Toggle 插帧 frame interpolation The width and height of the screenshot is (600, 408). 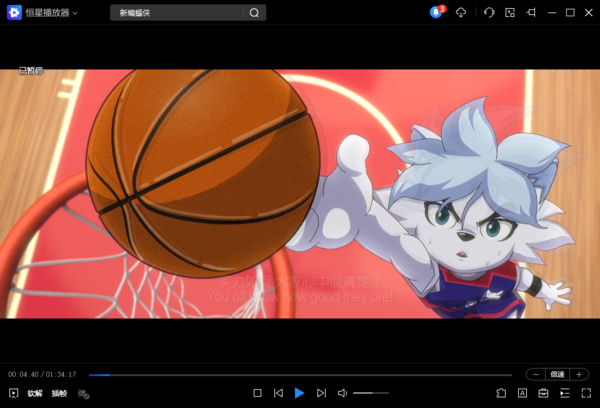[x=59, y=393]
